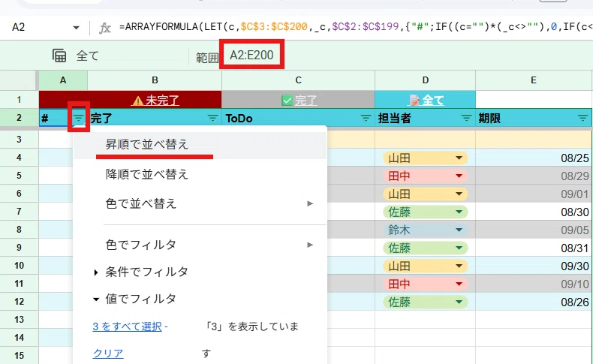Click the 全て link in cell D1
Image resolution: width=593 pixels, height=364 pixels.
433,100
